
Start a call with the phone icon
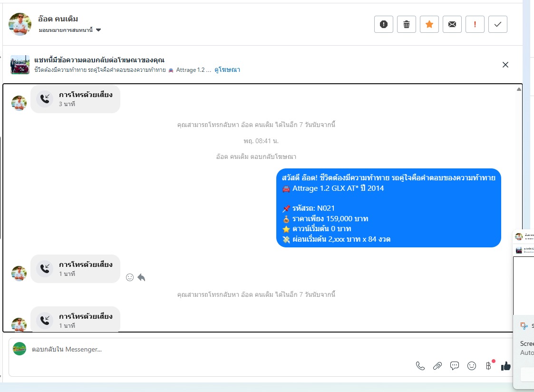[420, 366]
